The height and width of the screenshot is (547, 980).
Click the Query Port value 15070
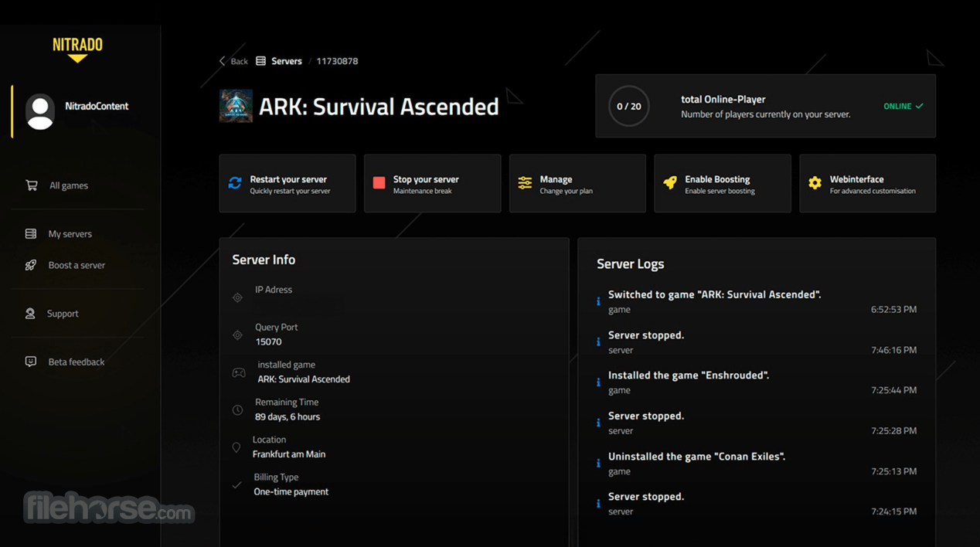point(268,341)
